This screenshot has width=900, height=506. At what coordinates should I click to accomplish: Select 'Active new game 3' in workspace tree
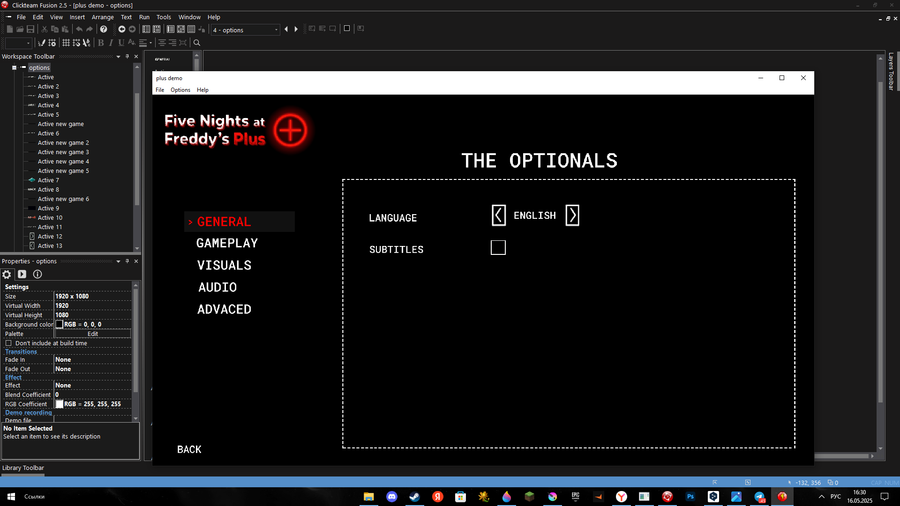pos(63,152)
